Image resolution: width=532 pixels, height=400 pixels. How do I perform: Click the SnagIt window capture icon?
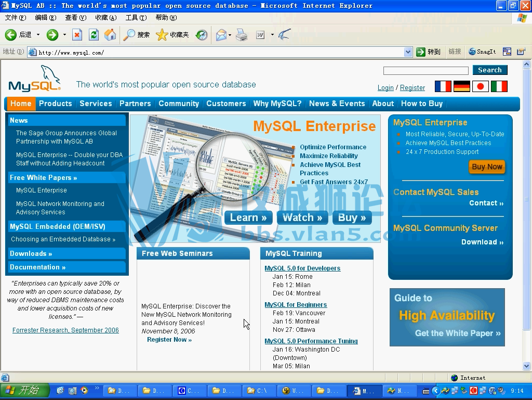pos(507,51)
